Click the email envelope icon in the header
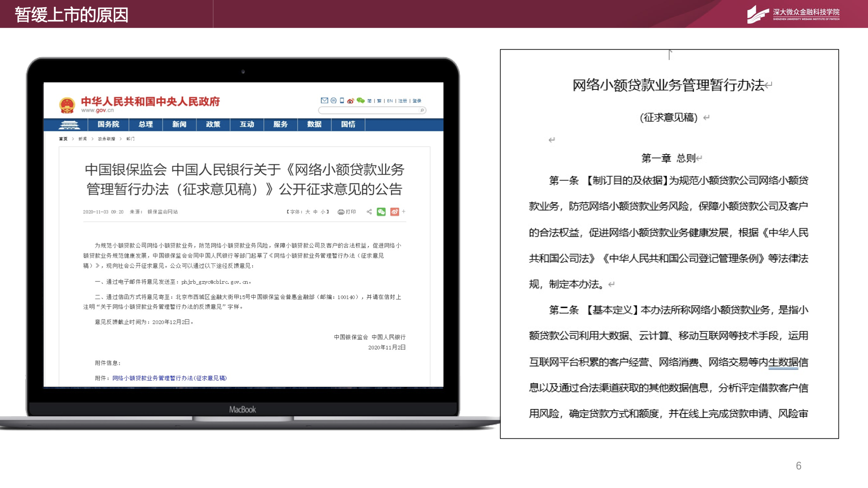The image size is (868, 488). [324, 100]
